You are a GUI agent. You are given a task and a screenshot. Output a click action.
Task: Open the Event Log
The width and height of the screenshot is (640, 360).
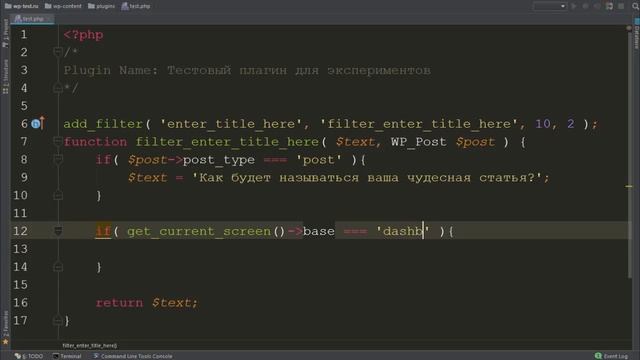[x=611, y=356]
